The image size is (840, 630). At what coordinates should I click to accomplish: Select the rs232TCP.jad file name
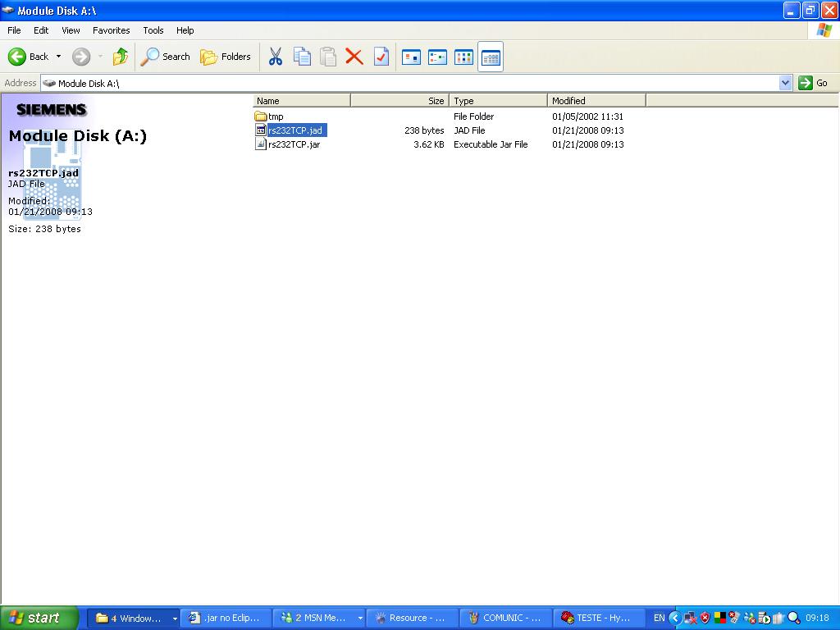[295, 130]
